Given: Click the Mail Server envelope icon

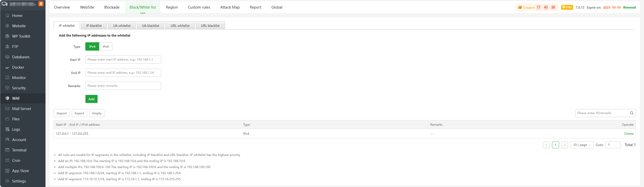Looking at the screenshot, I should tap(7, 109).
